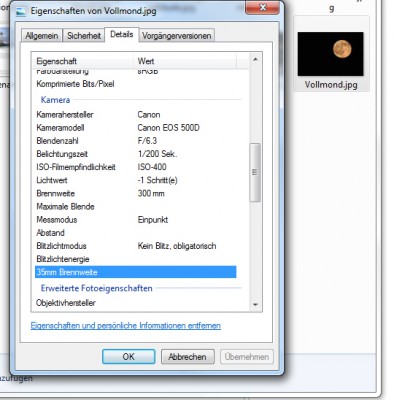The width and height of the screenshot is (394, 400).
Task: Click the Vollmond.jpg file name label
Action: 331,85
